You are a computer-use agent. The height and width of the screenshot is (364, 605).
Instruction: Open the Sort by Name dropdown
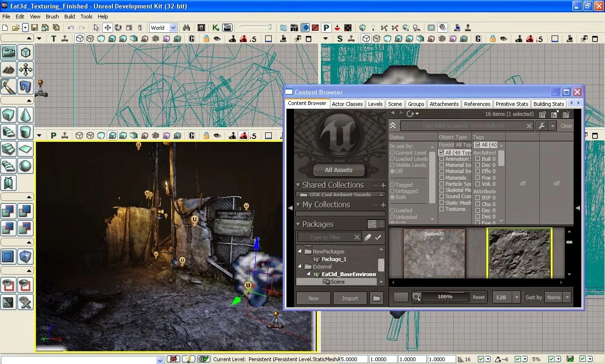tap(558, 297)
